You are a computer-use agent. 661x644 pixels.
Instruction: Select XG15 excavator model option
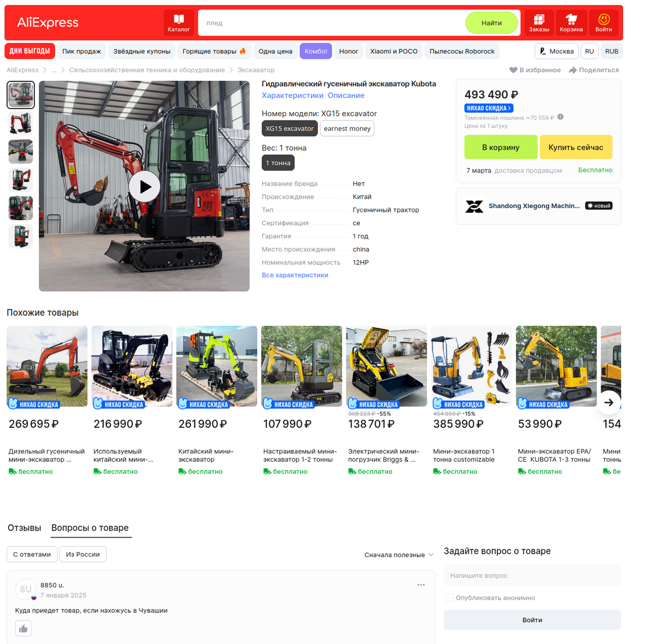tap(290, 128)
